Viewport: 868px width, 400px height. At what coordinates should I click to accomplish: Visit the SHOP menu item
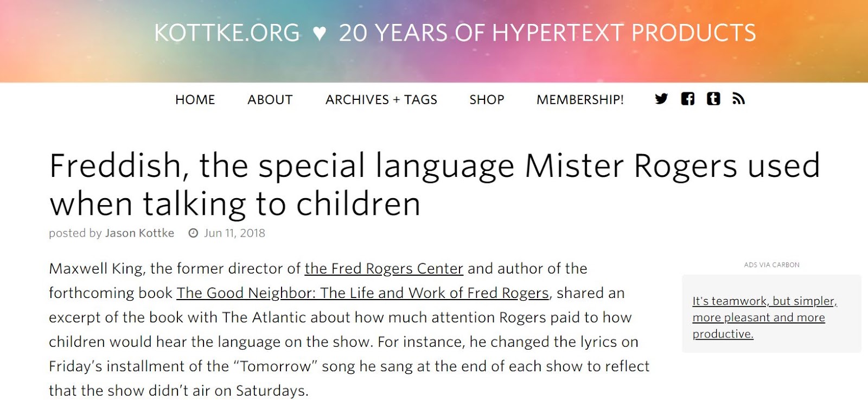487,100
